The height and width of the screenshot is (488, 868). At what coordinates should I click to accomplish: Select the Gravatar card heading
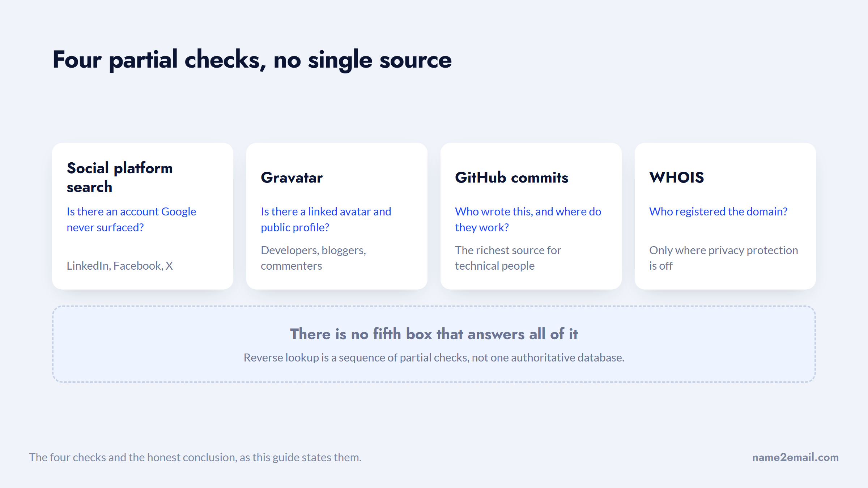[x=292, y=177]
